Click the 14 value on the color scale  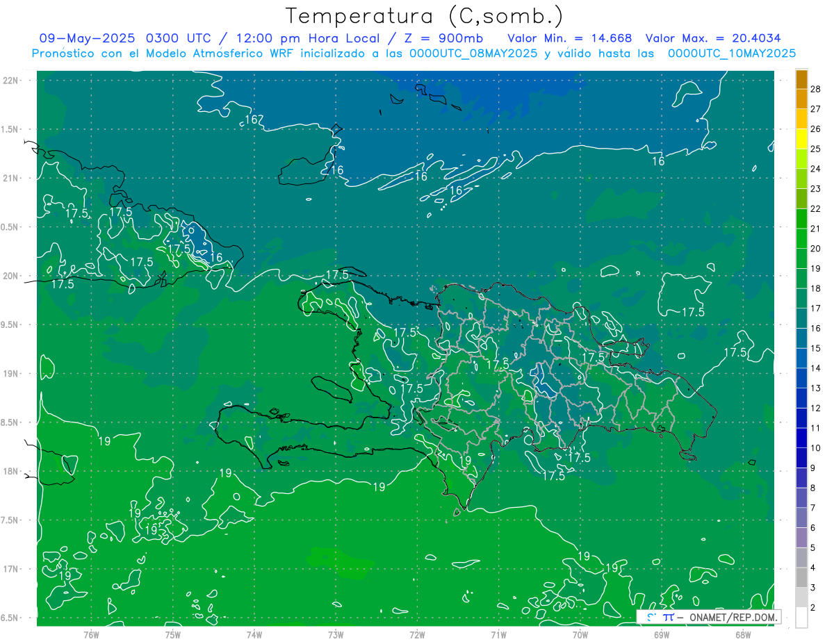tap(816, 368)
